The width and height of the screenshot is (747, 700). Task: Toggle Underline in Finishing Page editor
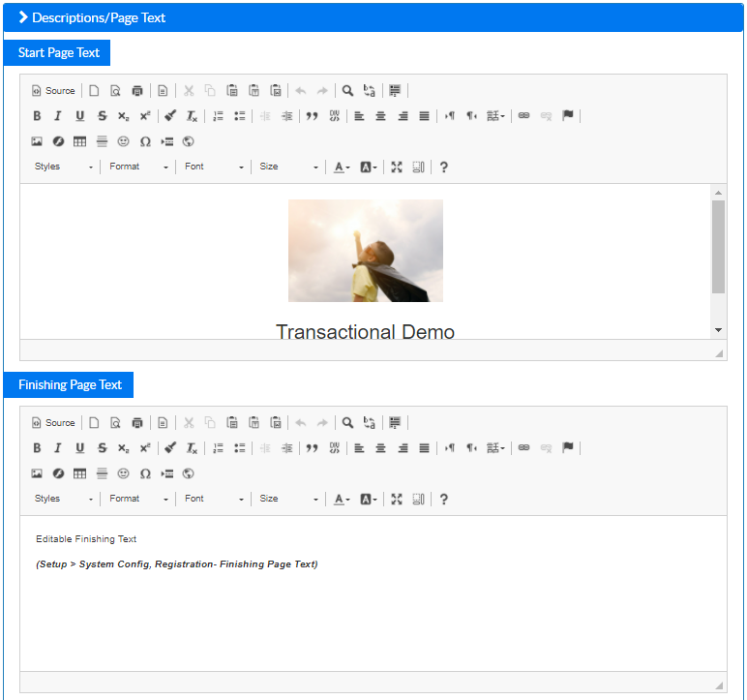(80, 448)
